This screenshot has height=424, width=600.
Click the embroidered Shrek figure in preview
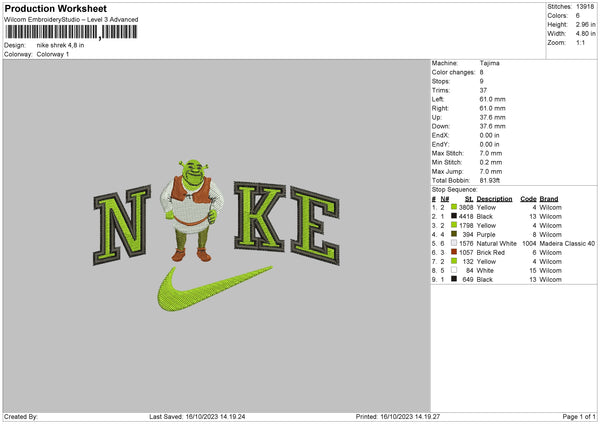[192, 210]
